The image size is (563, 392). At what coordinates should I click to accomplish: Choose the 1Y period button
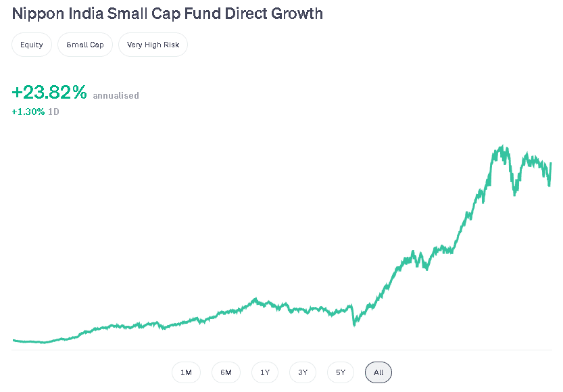(264, 372)
